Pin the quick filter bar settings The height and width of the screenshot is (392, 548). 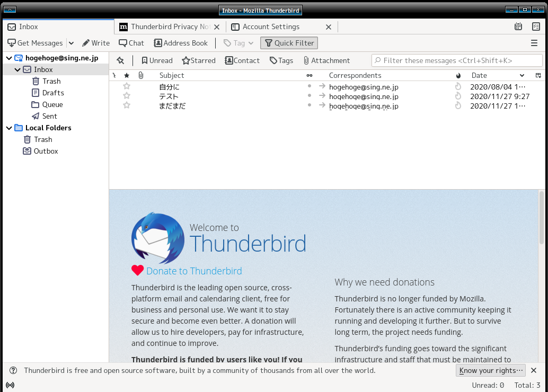121,60
